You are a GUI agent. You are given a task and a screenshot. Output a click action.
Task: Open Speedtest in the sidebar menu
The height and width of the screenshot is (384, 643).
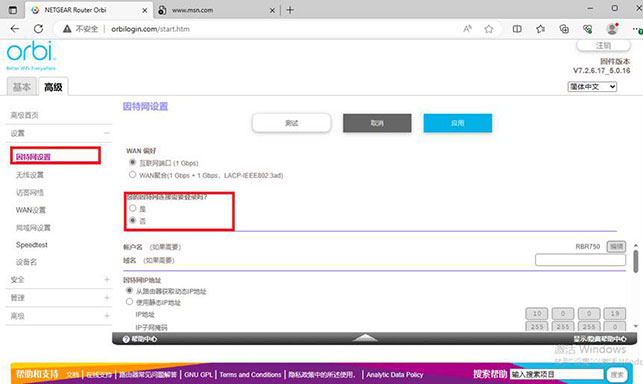click(x=32, y=245)
